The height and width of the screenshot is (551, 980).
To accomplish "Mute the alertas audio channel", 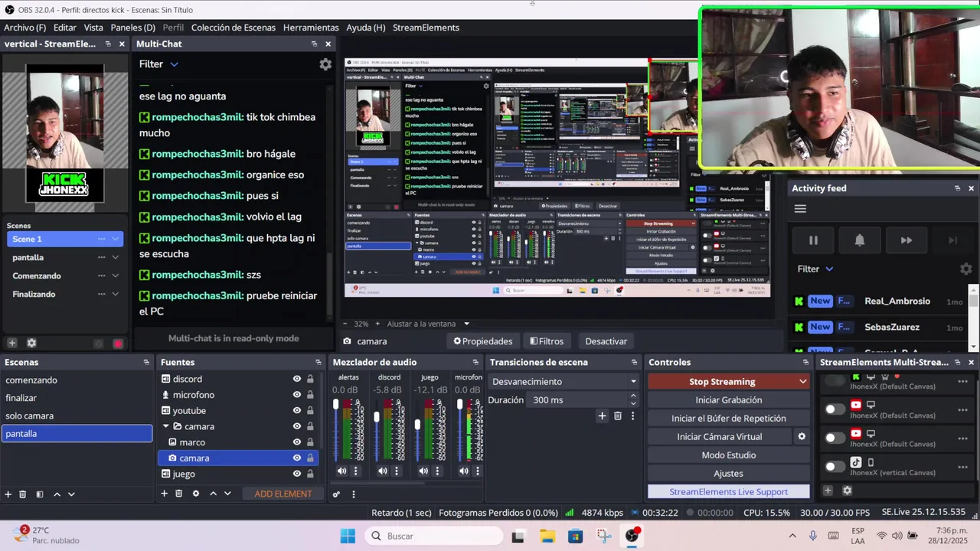I will pos(341,471).
